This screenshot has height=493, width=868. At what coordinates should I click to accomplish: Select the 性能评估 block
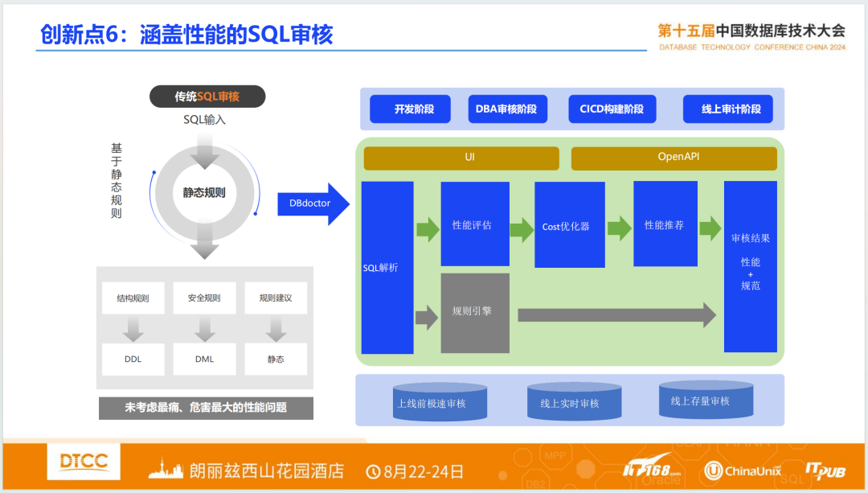coord(475,224)
